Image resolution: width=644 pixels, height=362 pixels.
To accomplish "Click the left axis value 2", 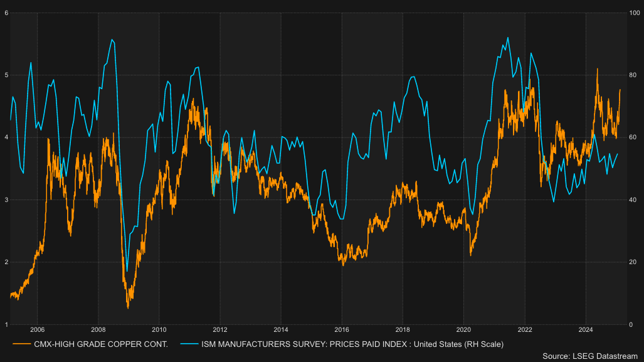I will (x=6, y=262).
